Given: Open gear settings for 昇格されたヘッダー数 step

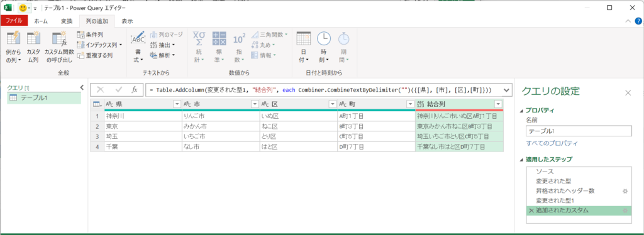Looking at the screenshot, I should click(x=625, y=191).
